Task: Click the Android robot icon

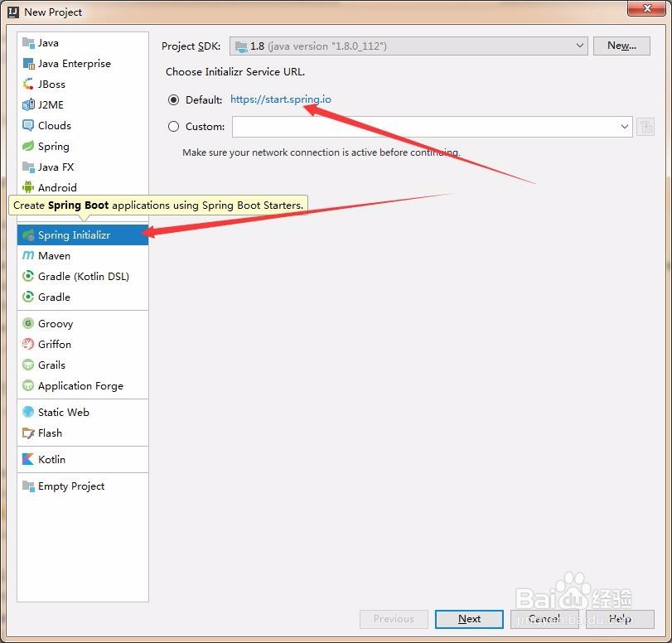Action: [x=28, y=187]
